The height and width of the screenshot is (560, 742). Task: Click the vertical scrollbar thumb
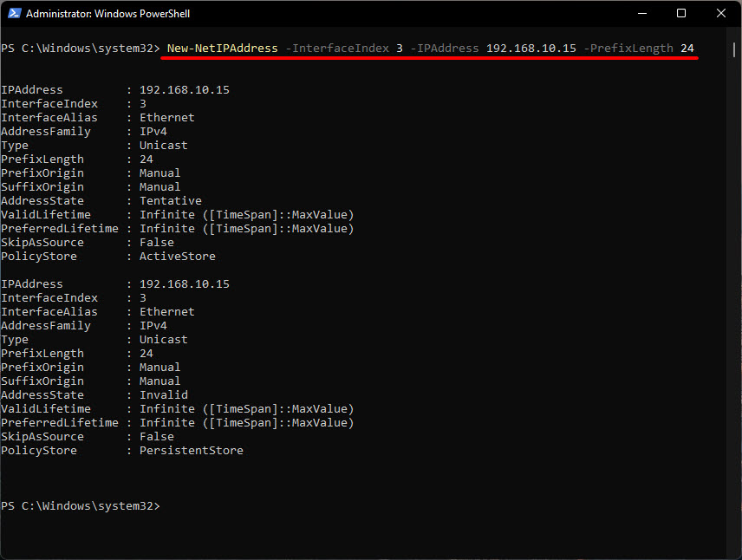733,49
